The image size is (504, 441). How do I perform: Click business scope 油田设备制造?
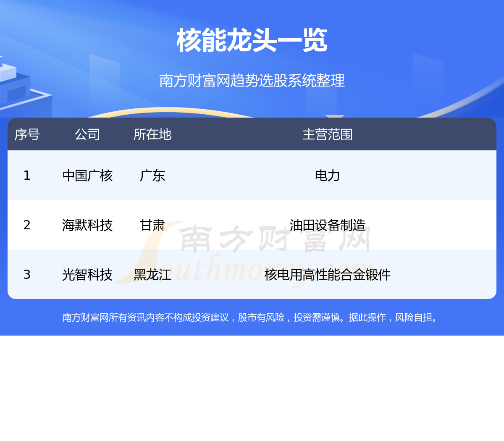coord(328,225)
